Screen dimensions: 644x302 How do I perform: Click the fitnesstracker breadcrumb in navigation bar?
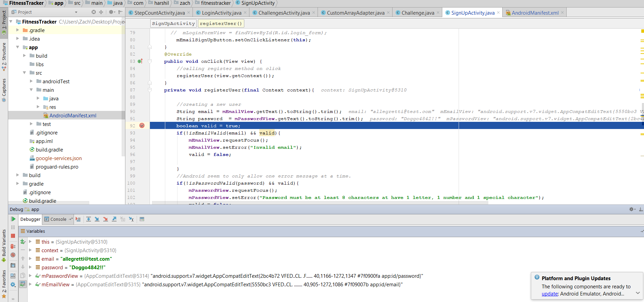216,3
